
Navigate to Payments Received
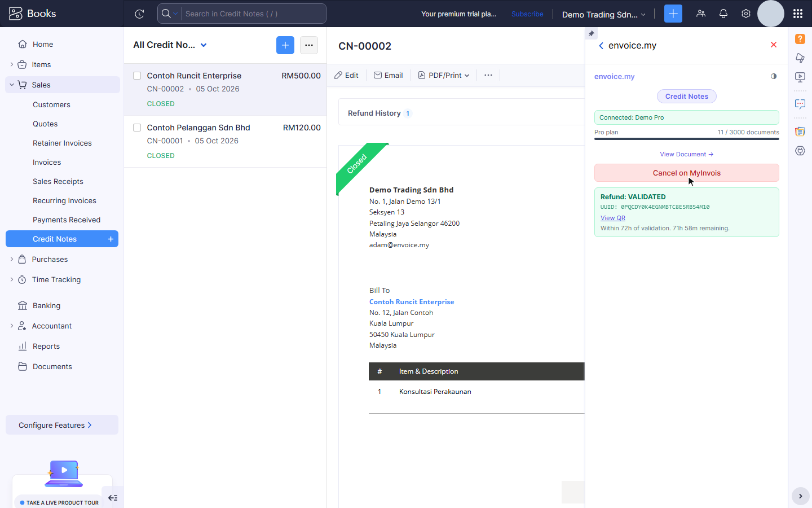pos(67,220)
